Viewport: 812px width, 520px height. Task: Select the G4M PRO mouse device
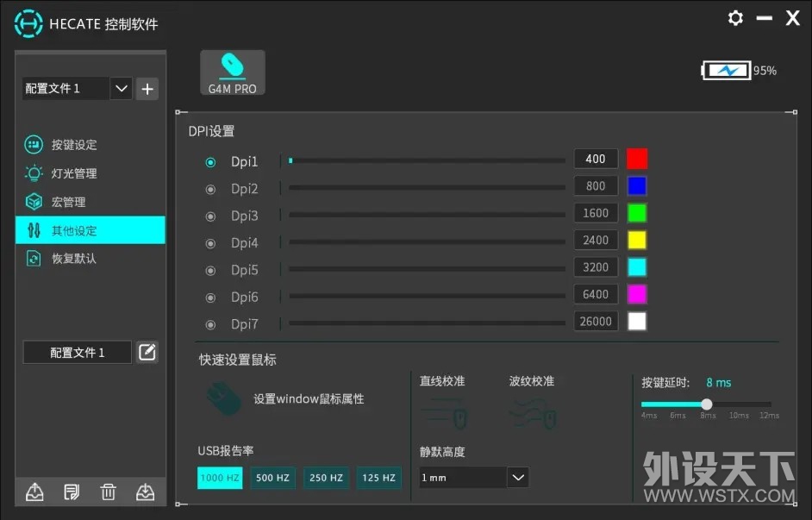pyautogui.click(x=233, y=72)
